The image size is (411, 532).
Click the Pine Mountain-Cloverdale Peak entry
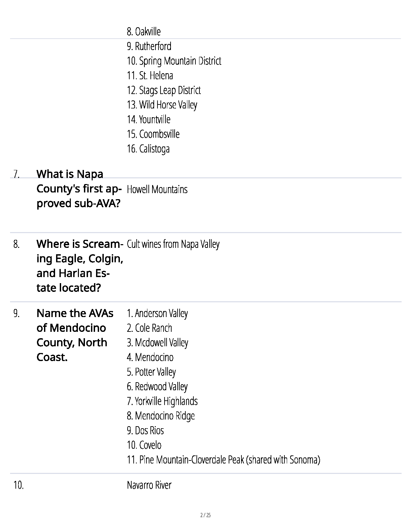coord(223,460)
